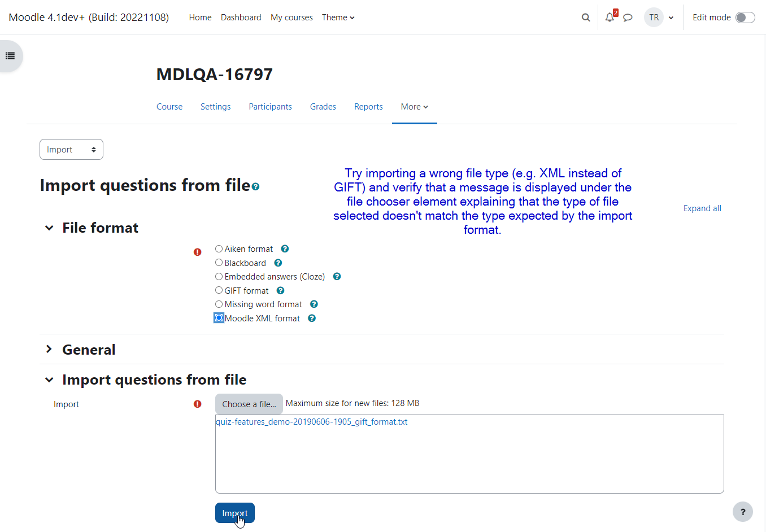Click Moodle 4.1dev+ site name
The height and width of the screenshot is (532, 766).
coord(89,18)
